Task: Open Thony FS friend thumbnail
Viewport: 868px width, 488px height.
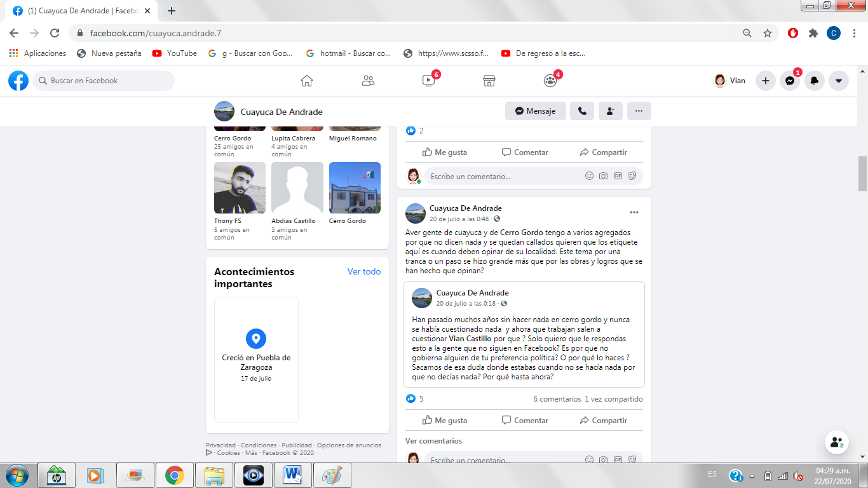Action: [x=240, y=188]
